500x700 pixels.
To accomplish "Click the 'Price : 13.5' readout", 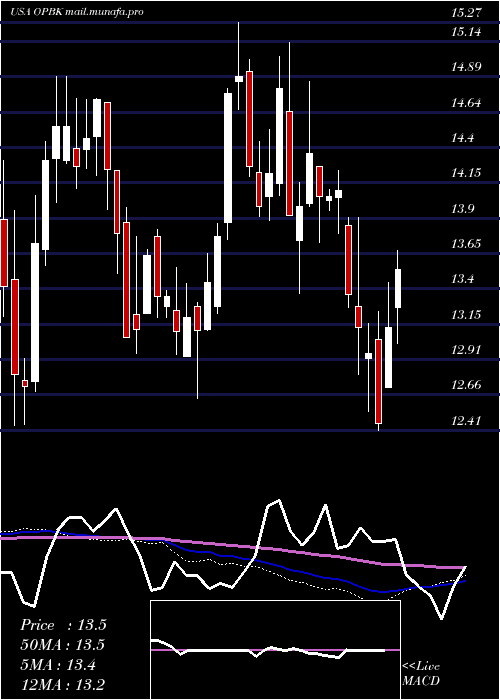I will [63, 625].
